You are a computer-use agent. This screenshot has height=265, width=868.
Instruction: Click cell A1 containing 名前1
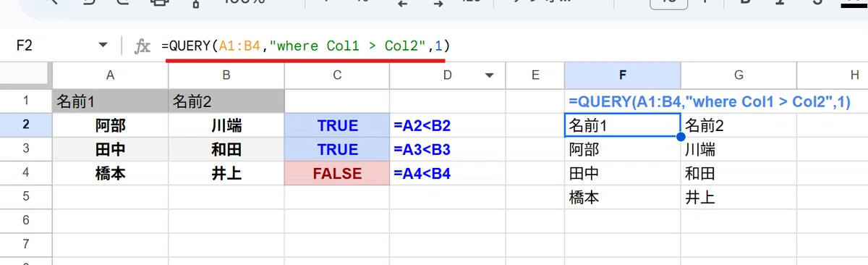click(110, 101)
